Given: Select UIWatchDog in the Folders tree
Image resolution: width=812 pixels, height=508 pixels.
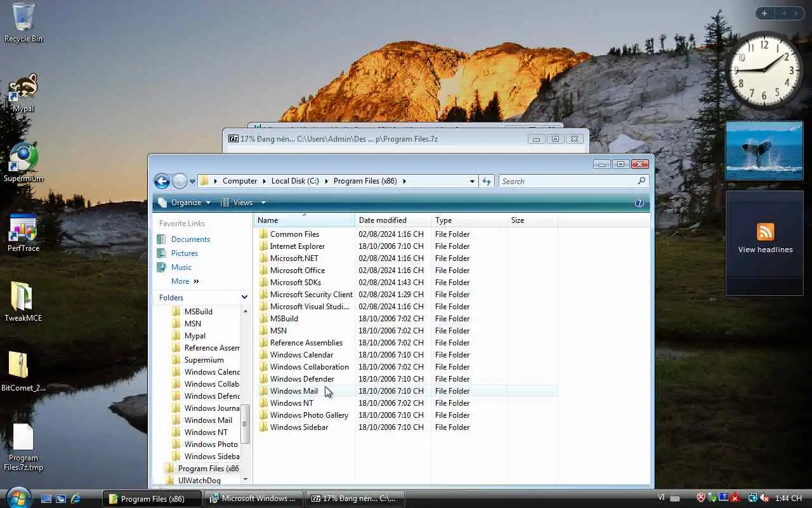Looking at the screenshot, I should point(199,481).
